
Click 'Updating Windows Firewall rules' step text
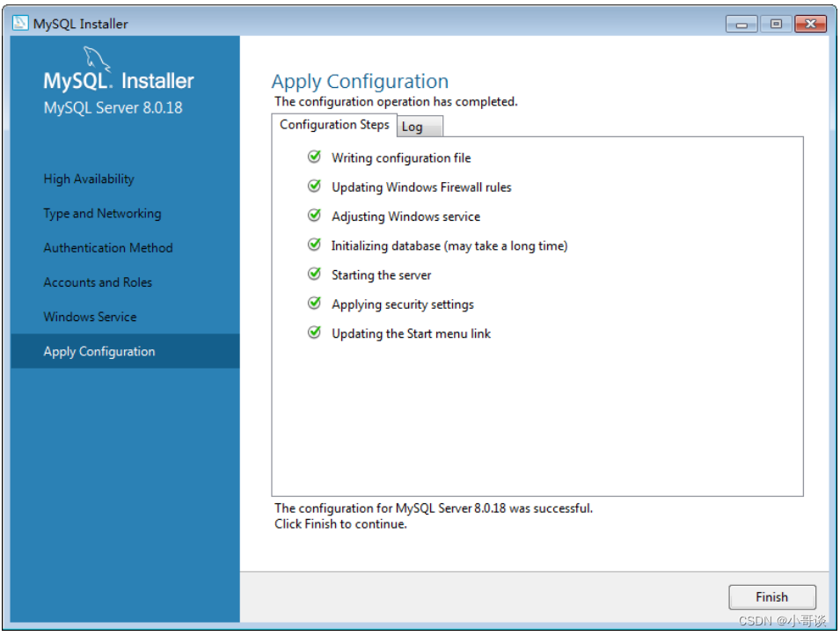point(421,187)
